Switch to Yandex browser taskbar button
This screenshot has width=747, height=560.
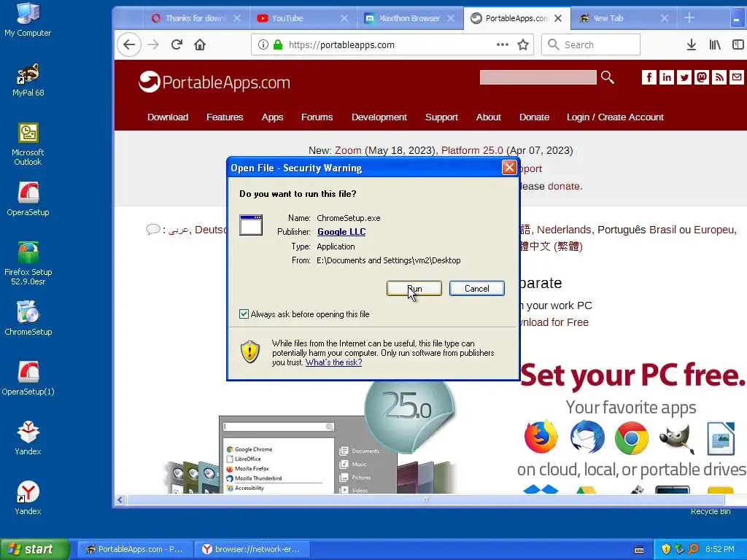(x=252, y=549)
